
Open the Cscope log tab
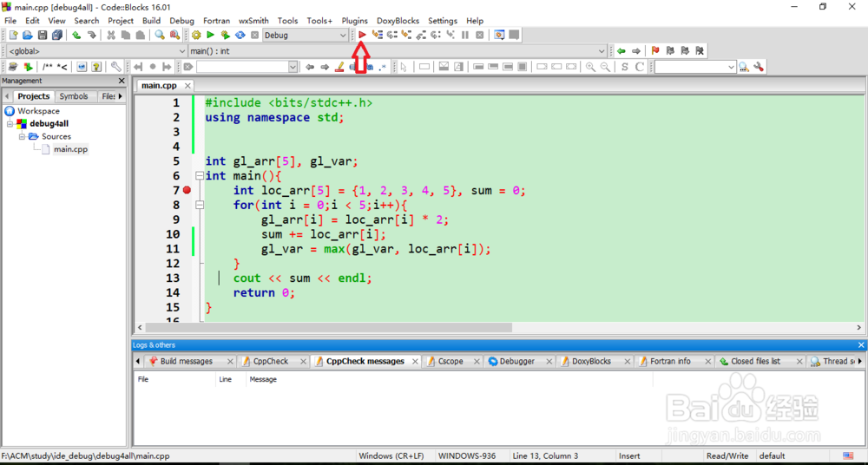(x=450, y=362)
